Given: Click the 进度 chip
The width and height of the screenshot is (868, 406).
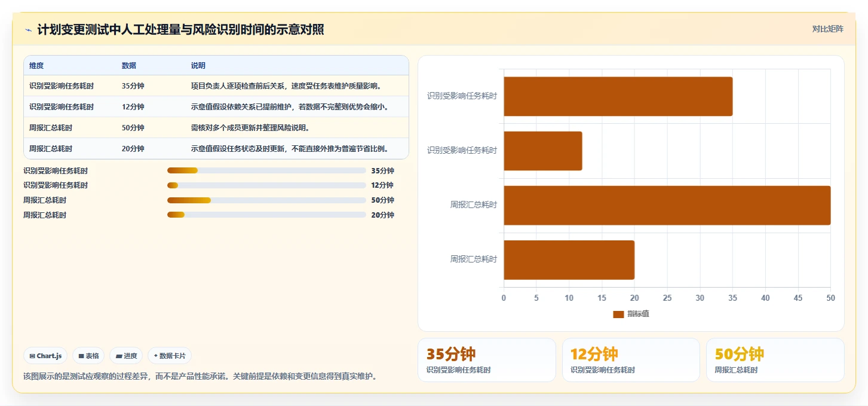Looking at the screenshot, I should (126, 356).
